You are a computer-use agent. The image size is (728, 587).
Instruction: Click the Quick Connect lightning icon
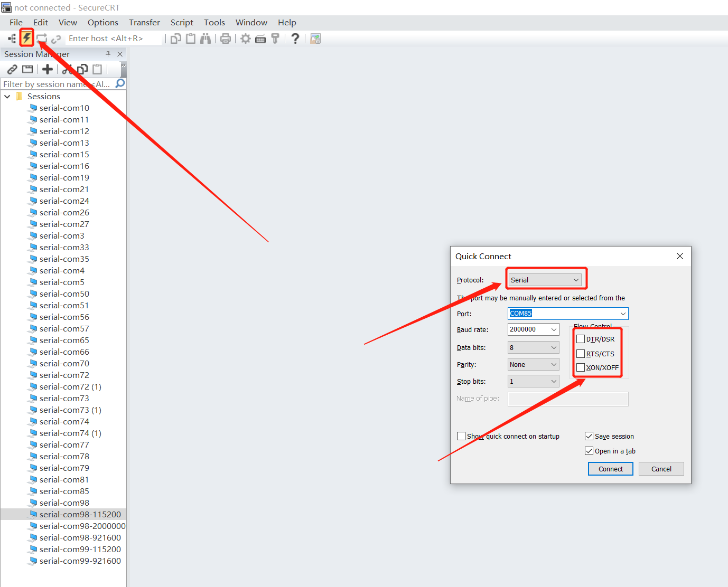[x=26, y=38]
